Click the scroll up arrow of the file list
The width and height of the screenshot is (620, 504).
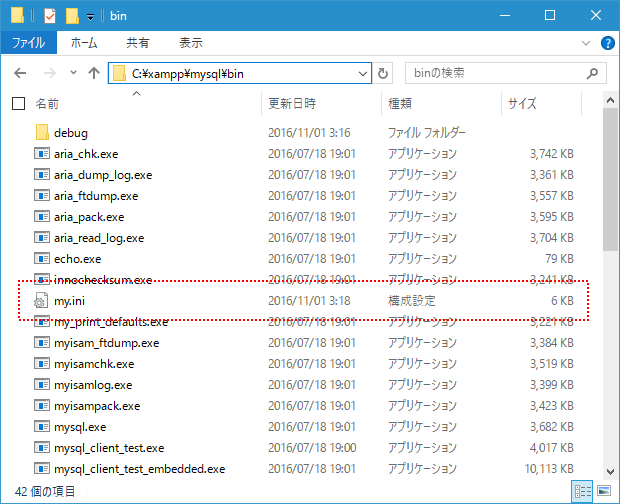[x=610, y=100]
